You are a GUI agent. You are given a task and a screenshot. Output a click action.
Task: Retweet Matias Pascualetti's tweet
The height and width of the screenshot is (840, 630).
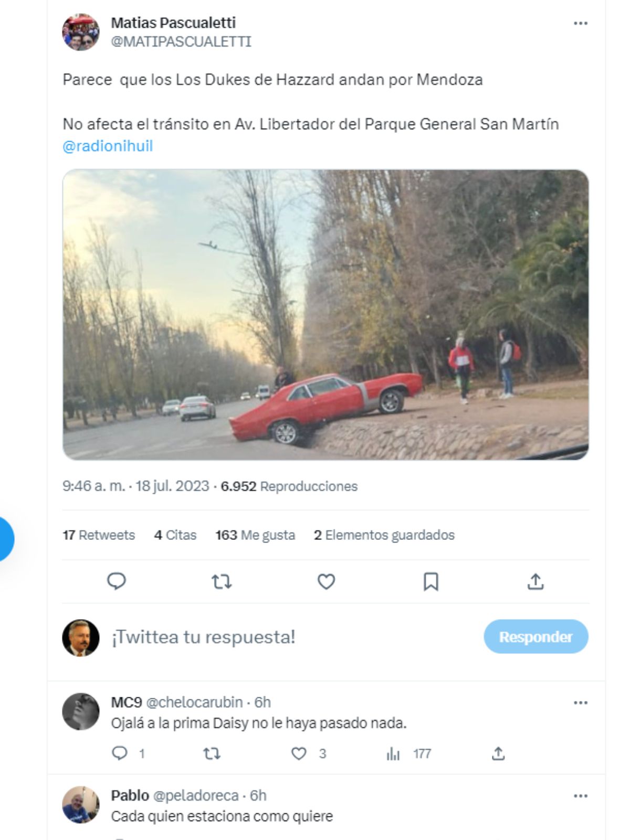click(x=222, y=581)
